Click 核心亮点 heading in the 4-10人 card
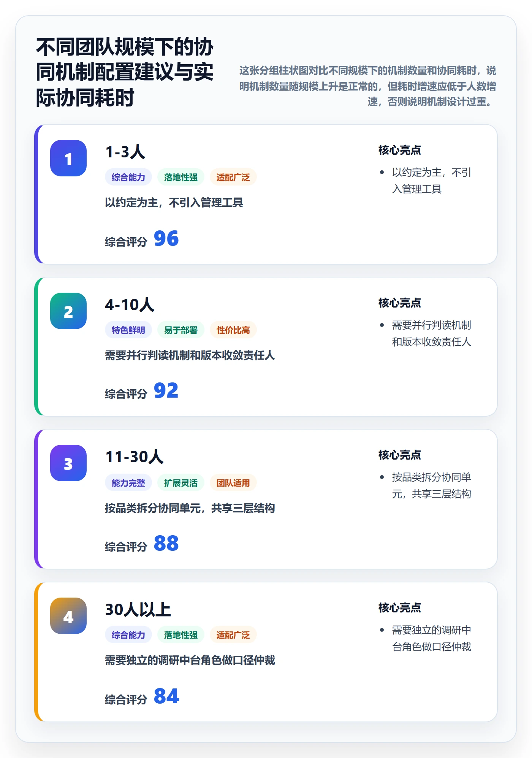The width and height of the screenshot is (532, 758). pos(400,303)
